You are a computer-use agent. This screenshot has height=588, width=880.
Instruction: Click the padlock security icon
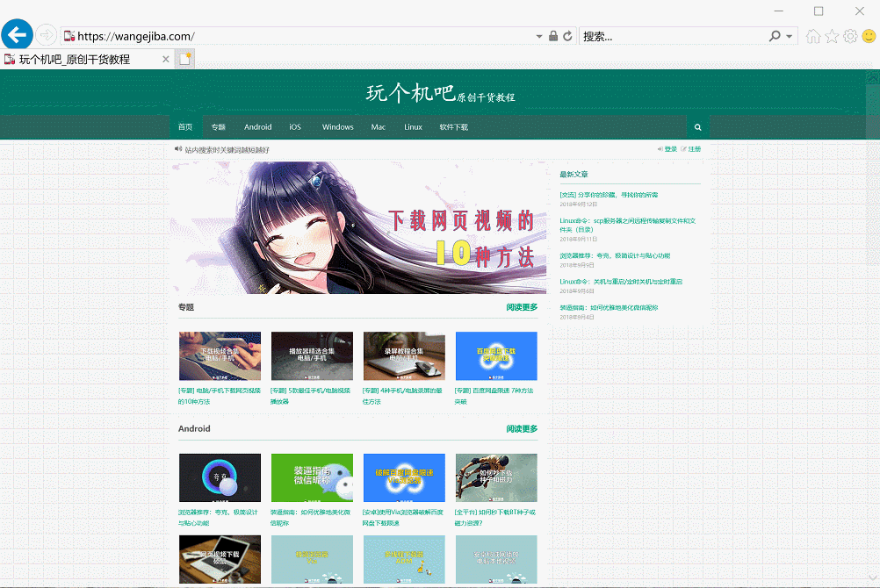click(553, 36)
